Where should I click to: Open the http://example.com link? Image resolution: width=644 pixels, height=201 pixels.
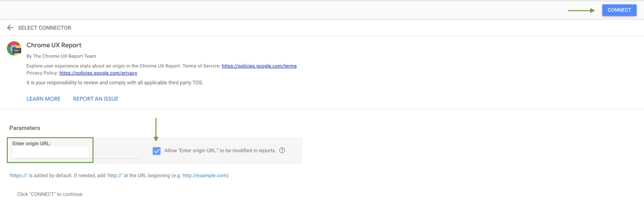[x=204, y=175]
